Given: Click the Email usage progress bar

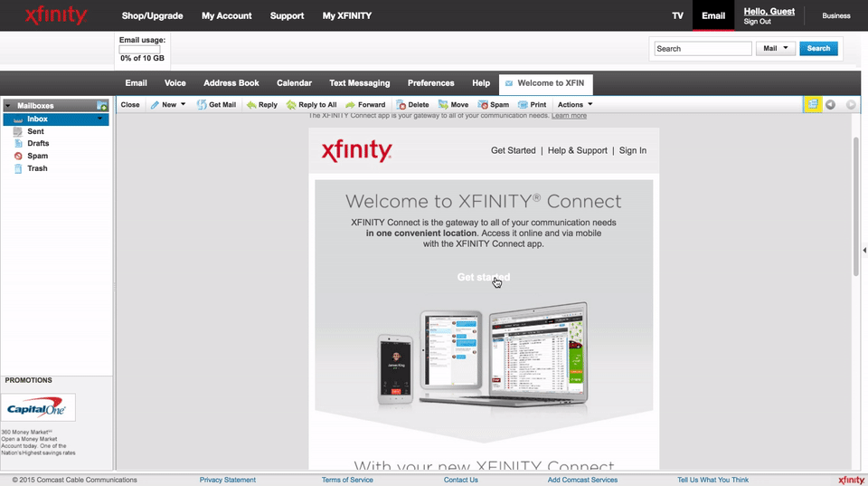Looking at the screenshot, I should pyautogui.click(x=139, y=49).
